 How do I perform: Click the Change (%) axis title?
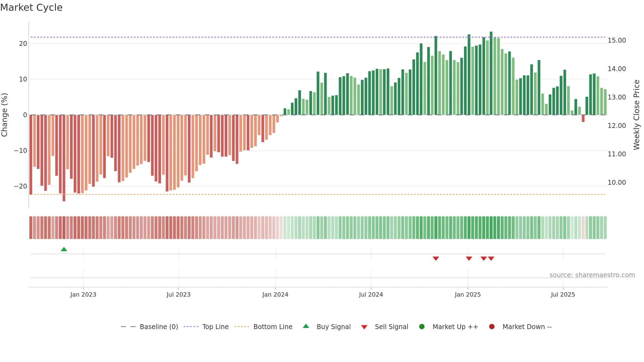[x=4, y=115]
